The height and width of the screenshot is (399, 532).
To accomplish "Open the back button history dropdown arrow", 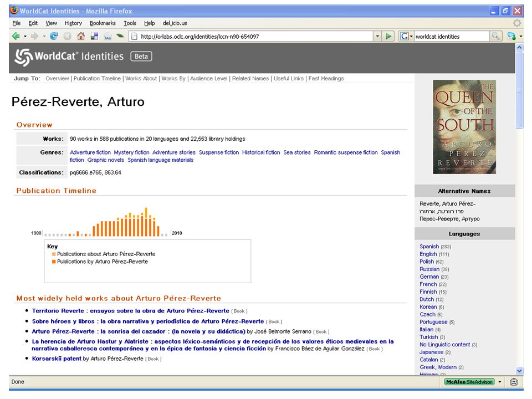I will (25, 37).
